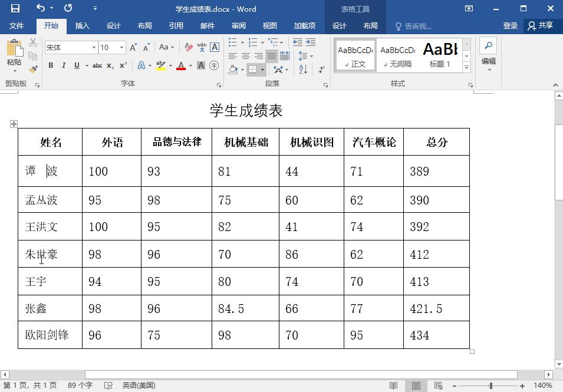Viewport: 563px width, 392px height.
Task: Click the table move handle icon
Action: (x=14, y=124)
